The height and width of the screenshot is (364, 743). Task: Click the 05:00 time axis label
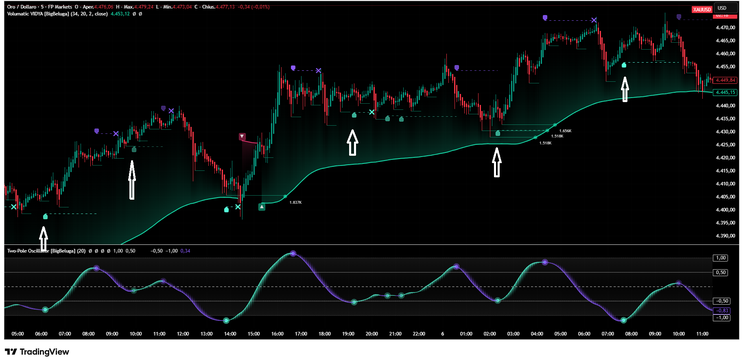[18, 334]
